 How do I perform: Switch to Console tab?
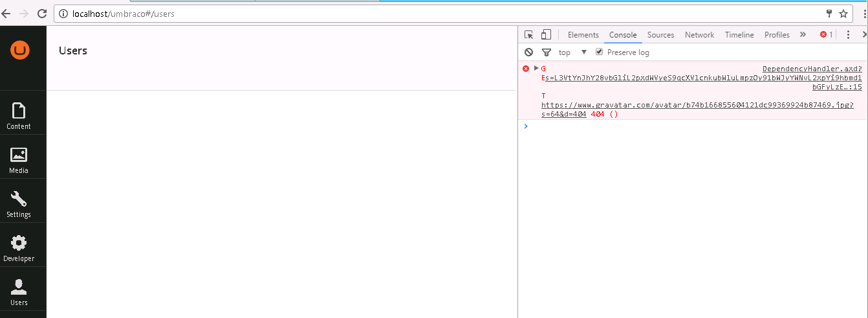pos(623,35)
